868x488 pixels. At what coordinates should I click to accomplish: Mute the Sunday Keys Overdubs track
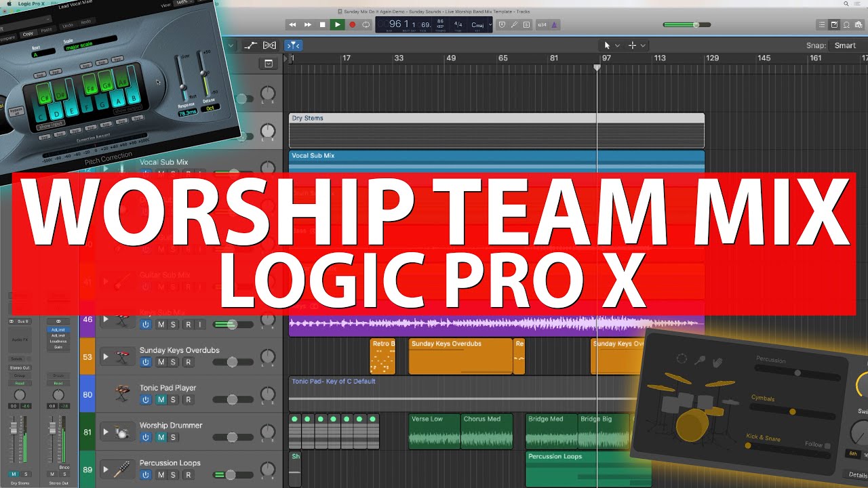(161, 363)
